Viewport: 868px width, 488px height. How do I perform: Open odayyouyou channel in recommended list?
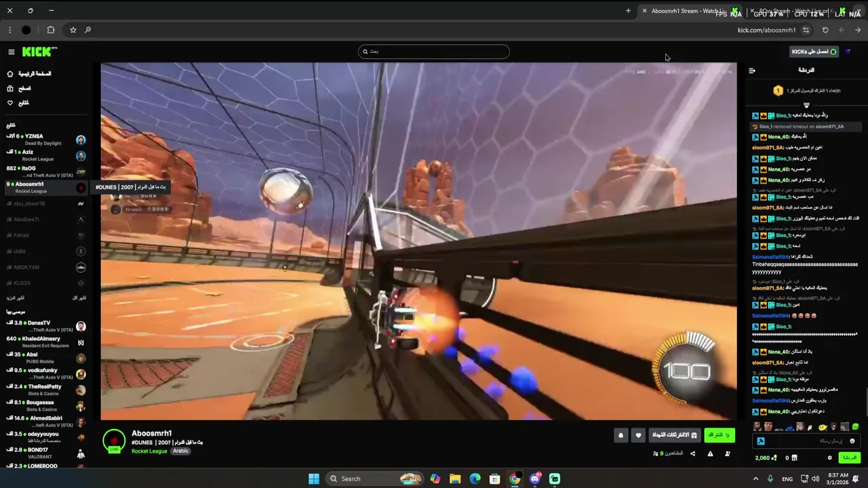[x=46, y=437]
